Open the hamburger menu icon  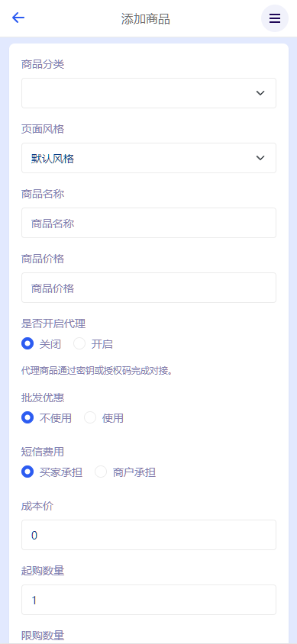[x=275, y=18]
